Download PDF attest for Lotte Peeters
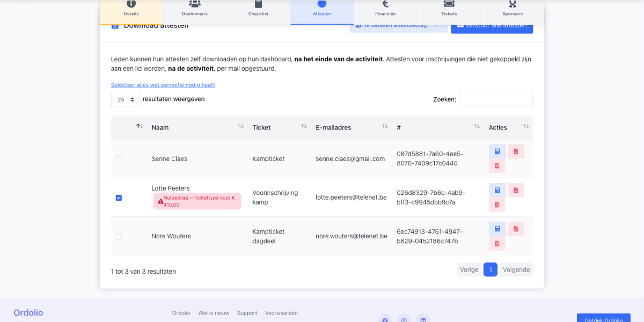Viewport: 644px width, 322px height. pyautogui.click(x=516, y=190)
